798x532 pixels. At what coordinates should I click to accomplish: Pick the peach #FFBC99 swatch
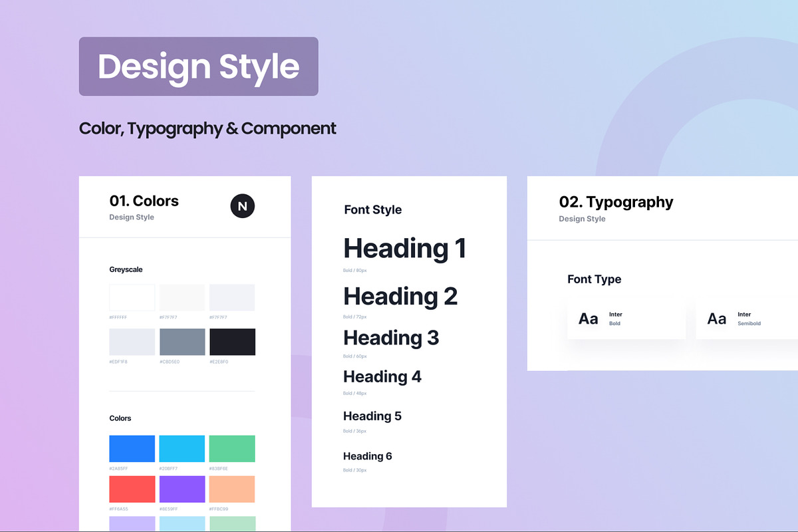coord(232,489)
